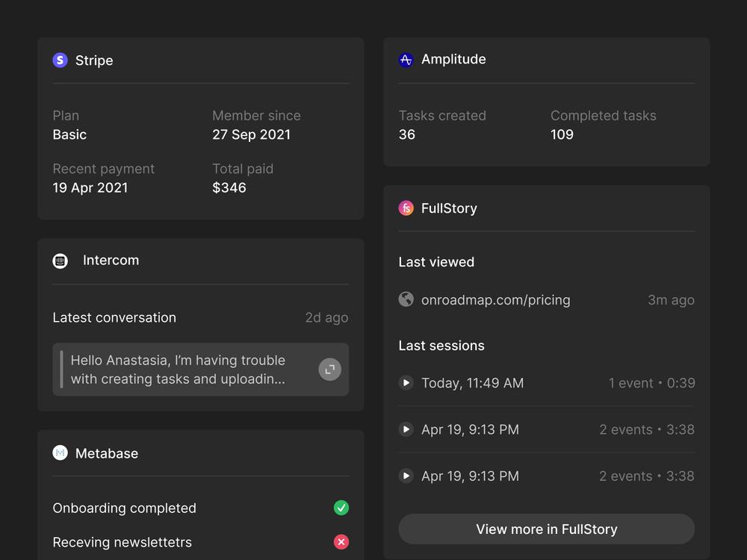This screenshot has width=747, height=560.
Task: Click Onboarding completed label
Action: (124, 508)
